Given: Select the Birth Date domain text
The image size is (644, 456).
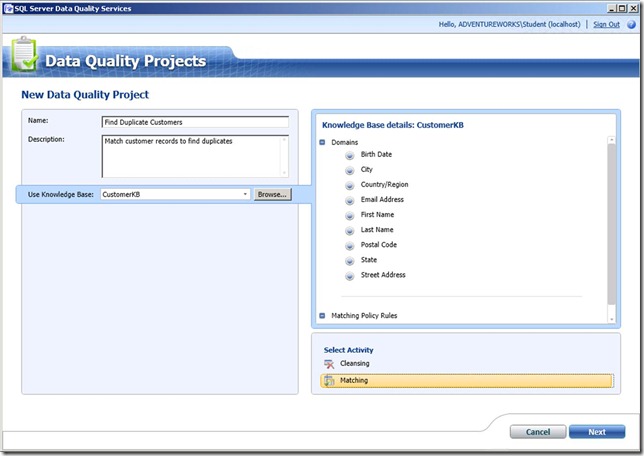Looking at the screenshot, I should pos(376,154).
